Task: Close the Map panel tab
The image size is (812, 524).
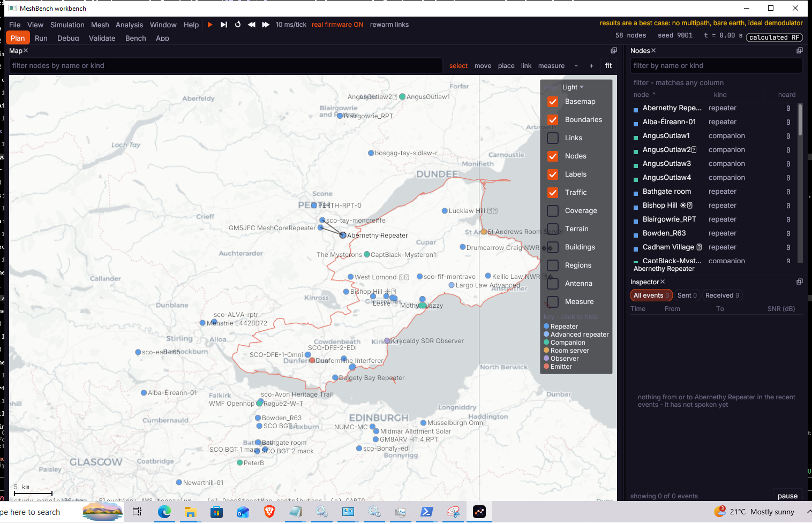Action: click(26, 50)
